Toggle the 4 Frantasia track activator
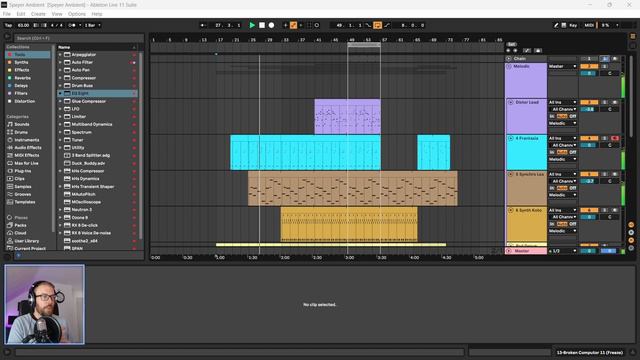The image size is (640, 360). point(589,138)
